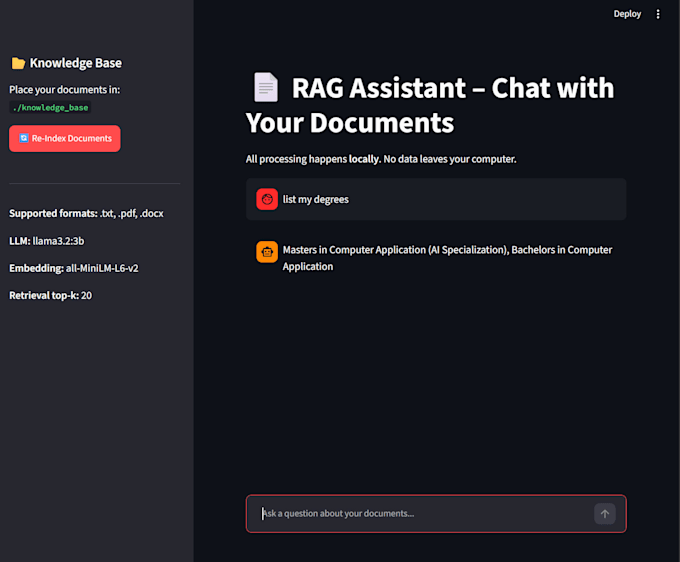Screen dimensions: 680x562
Task: Open the three-dot main menu
Action: pos(657,14)
